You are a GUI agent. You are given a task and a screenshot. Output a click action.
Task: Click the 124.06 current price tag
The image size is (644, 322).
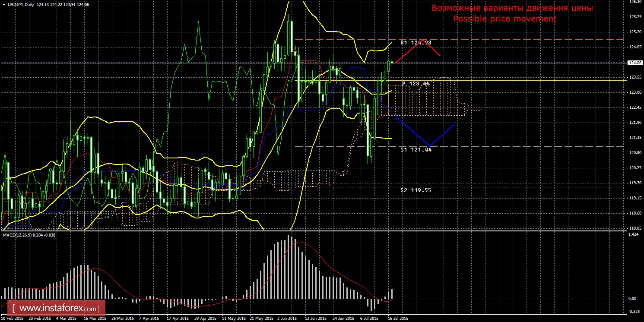(x=634, y=63)
